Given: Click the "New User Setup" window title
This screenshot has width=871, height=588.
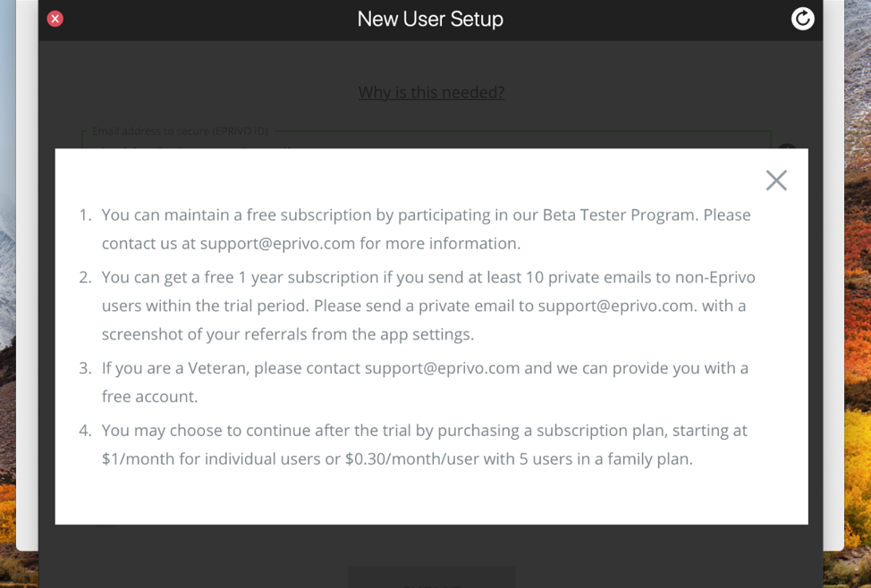Looking at the screenshot, I should point(430,19).
